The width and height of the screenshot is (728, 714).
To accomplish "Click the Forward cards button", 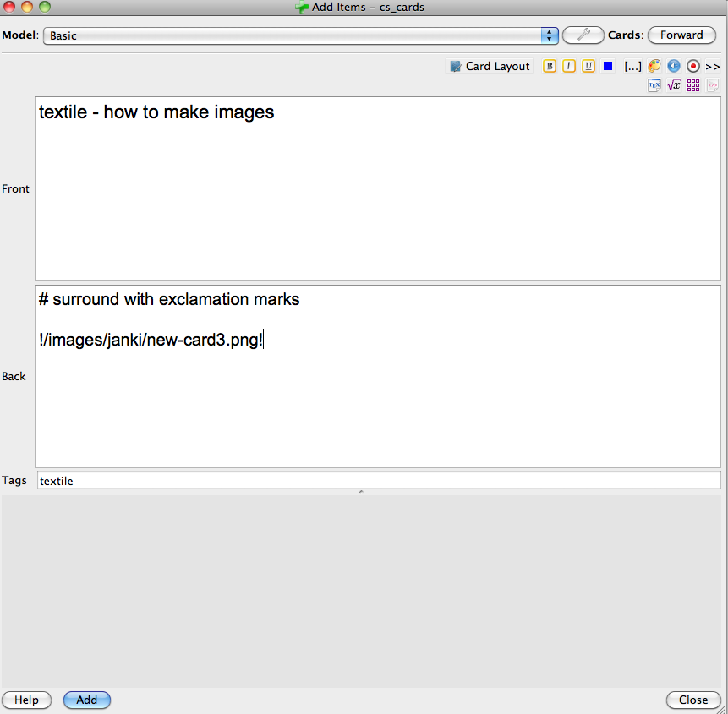I will click(681, 35).
